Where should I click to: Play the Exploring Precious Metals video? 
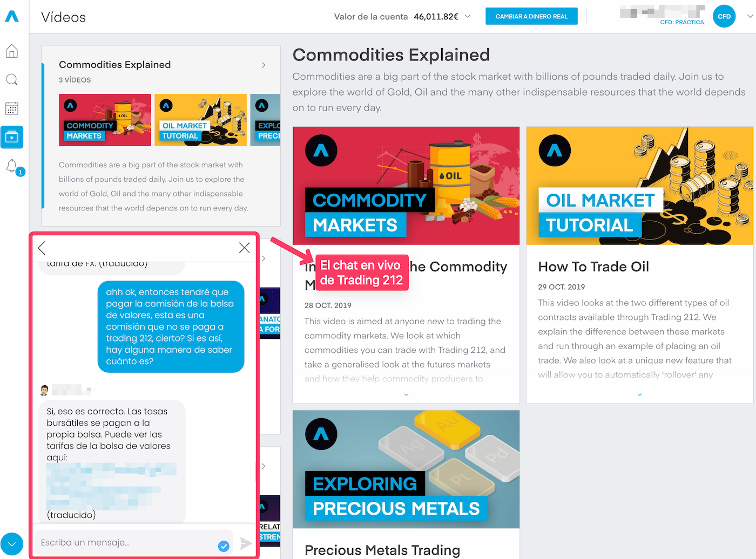click(406, 469)
